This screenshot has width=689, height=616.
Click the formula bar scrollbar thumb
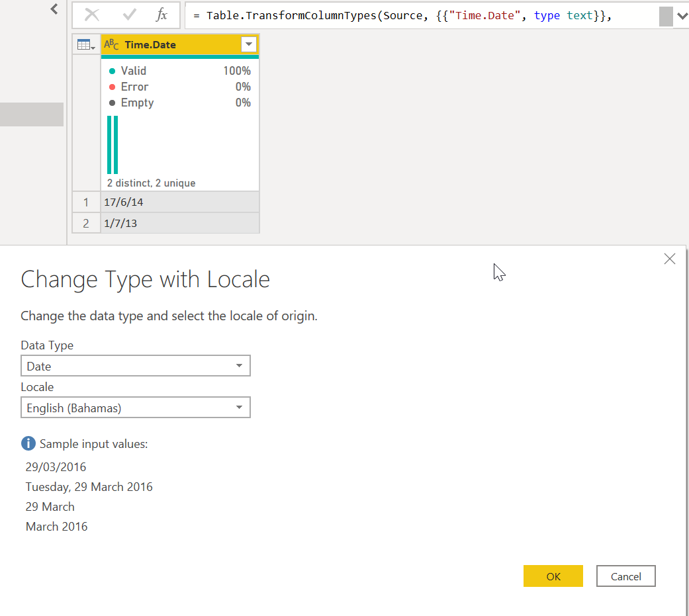tap(666, 17)
